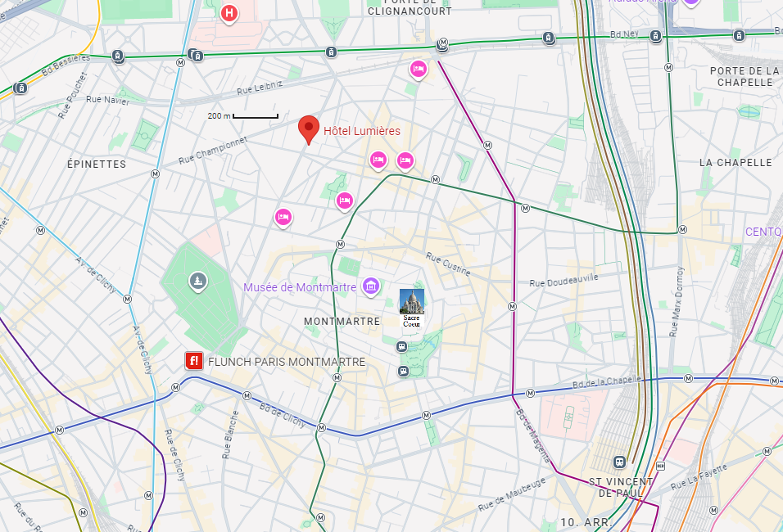
Task: Click the MONTMARTRE neighborhood label
Action: [x=342, y=322]
